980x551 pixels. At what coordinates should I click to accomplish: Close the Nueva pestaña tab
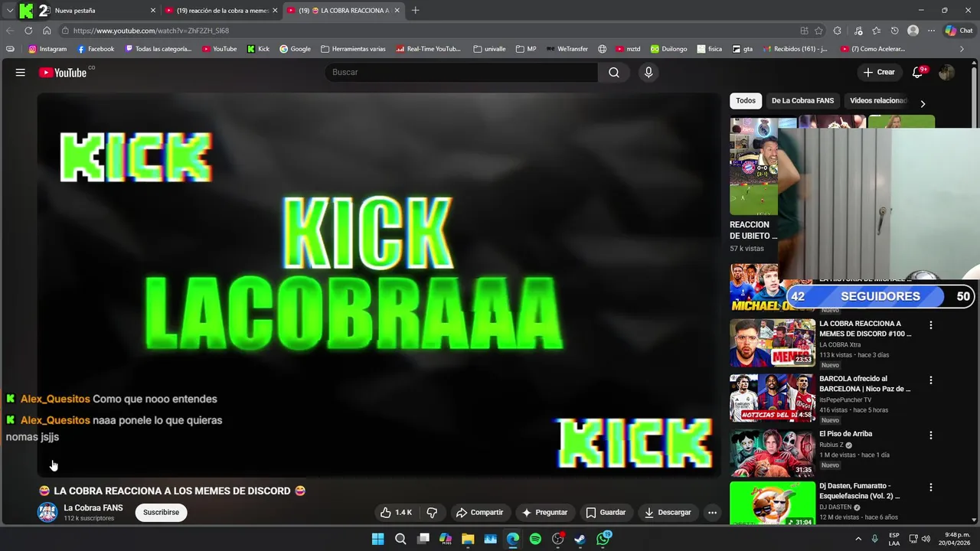coord(153,11)
